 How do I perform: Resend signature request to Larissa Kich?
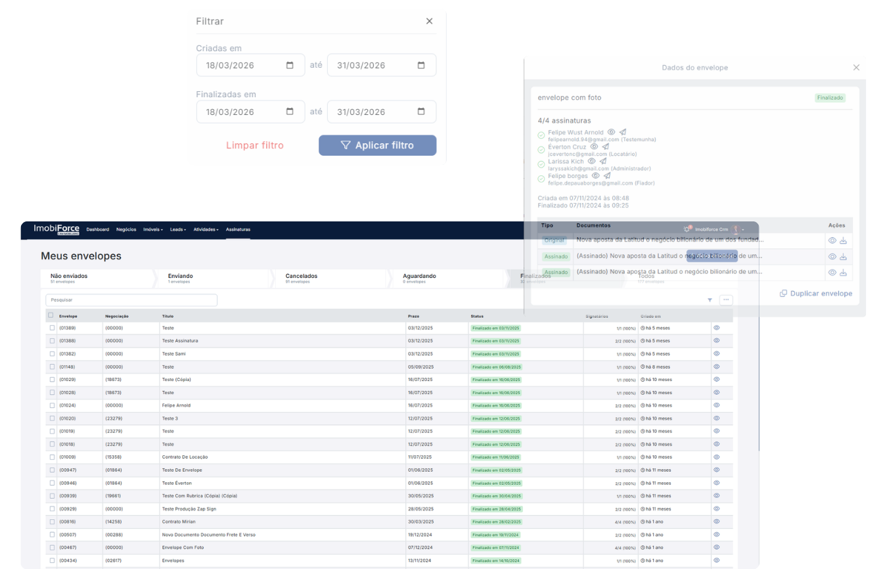click(603, 161)
